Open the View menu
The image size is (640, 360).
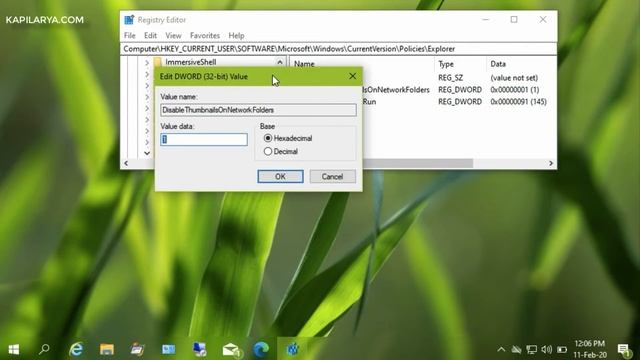click(x=173, y=36)
